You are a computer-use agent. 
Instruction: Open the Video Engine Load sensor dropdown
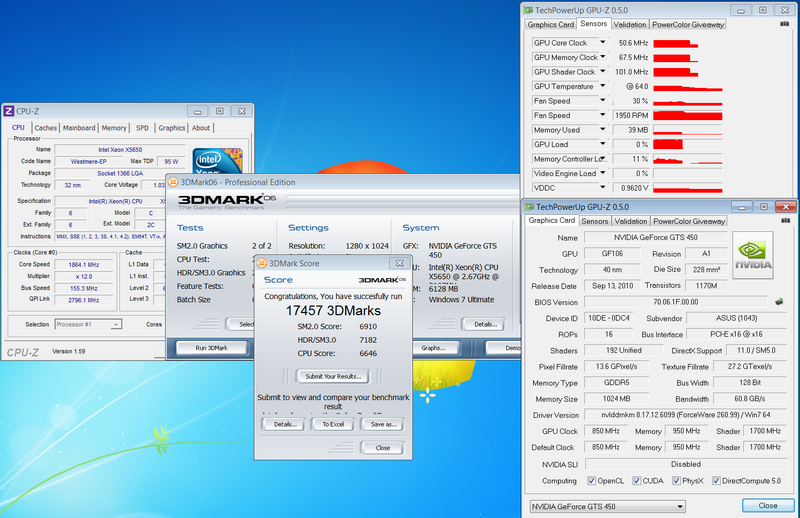click(x=603, y=173)
